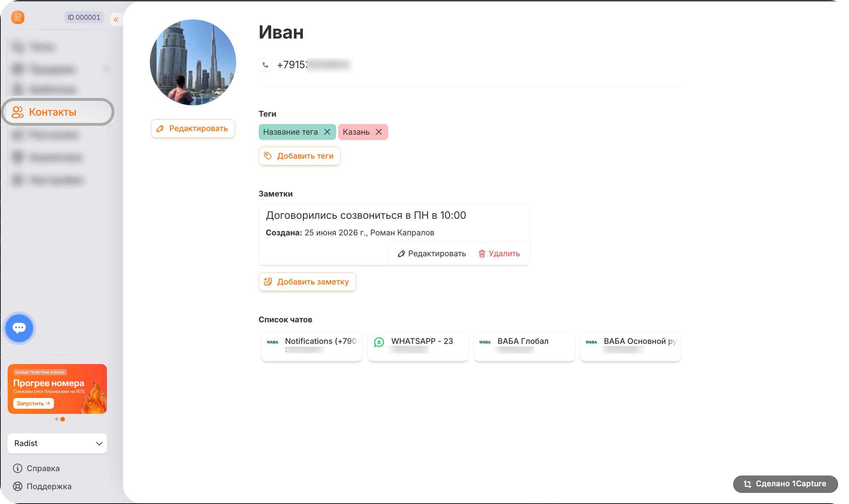Viewport: 849px width, 504px height.
Task: Open Справка help link
Action: pyautogui.click(x=36, y=468)
